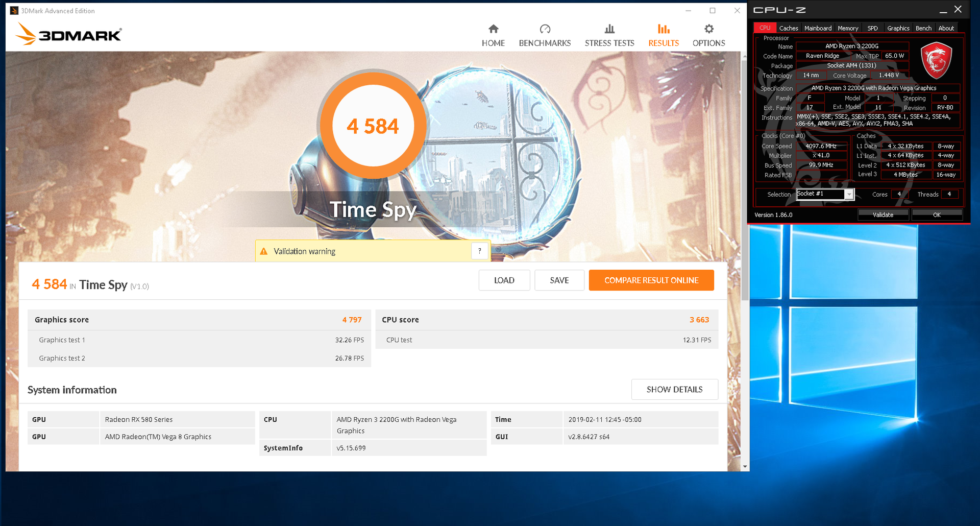Click Core Speed 4097.6 MHz field in CPU-Z

pyautogui.click(x=821, y=146)
